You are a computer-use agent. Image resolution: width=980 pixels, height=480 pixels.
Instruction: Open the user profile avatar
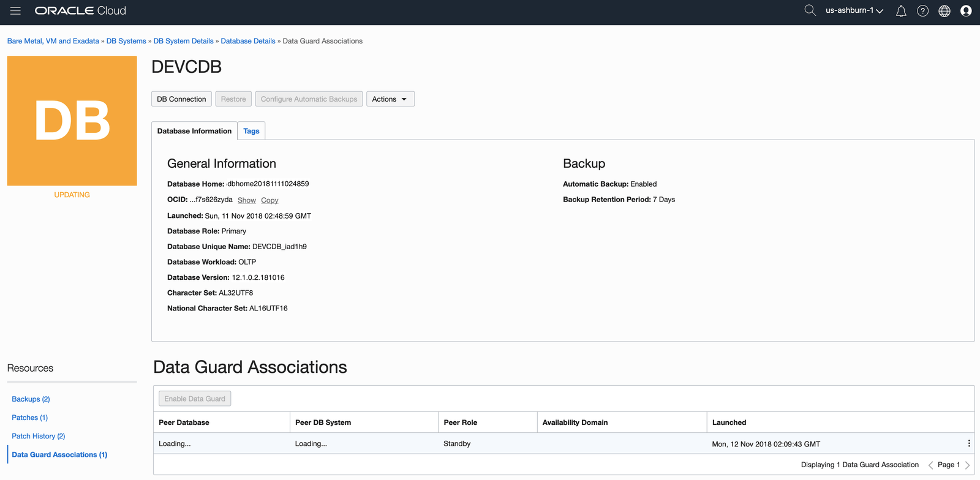[966, 11]
